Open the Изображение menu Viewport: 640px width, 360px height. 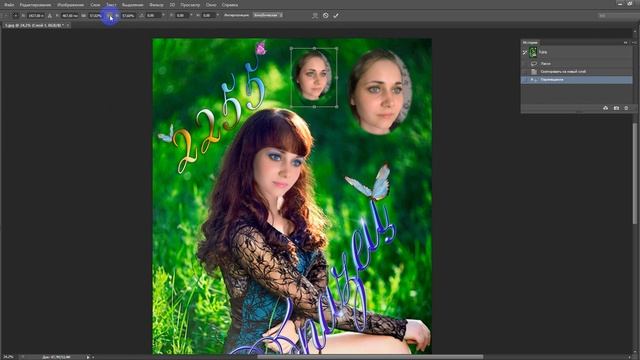[71, 5]
